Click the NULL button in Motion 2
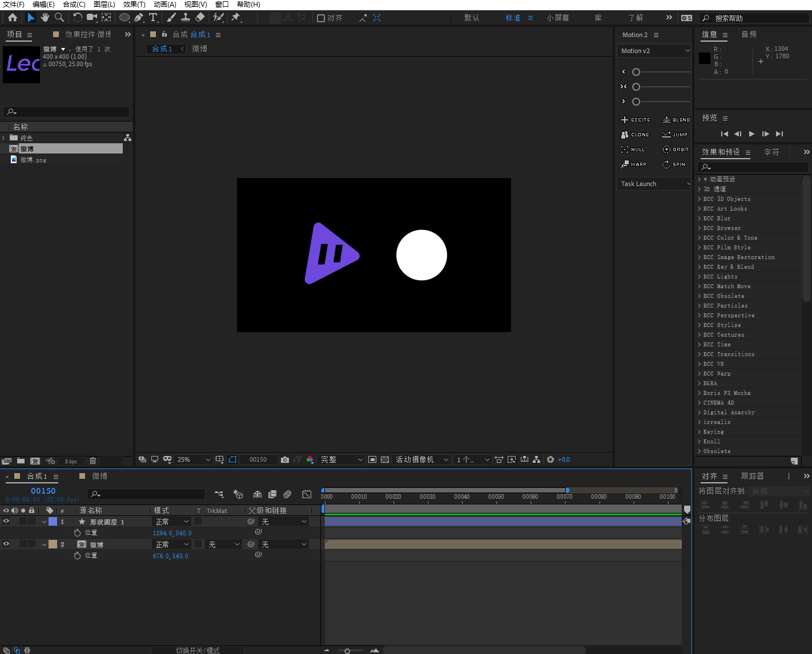 pos(633,150)
